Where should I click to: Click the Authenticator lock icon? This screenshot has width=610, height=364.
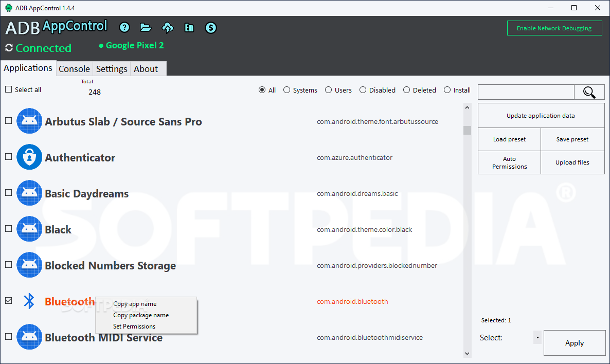(29, 157)
